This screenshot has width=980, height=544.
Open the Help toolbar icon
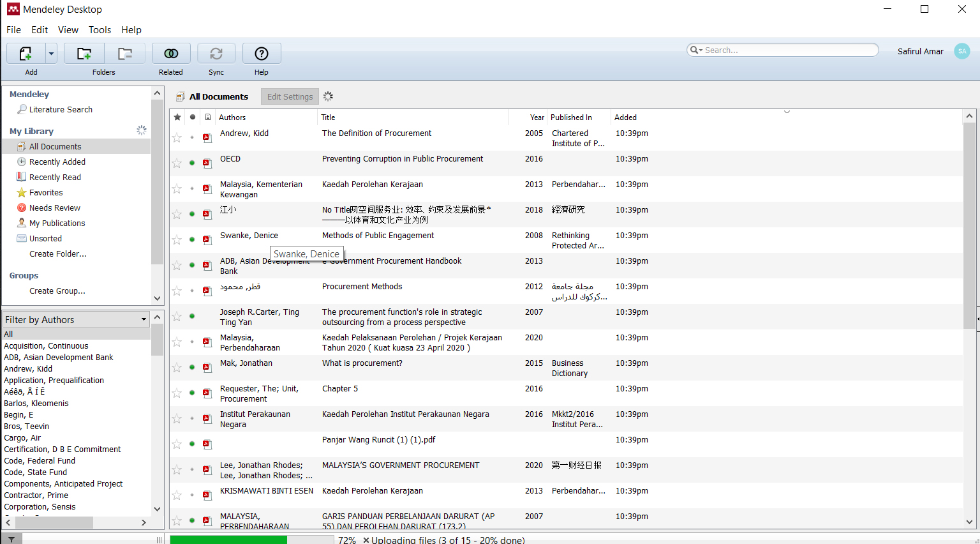[262, 54]
